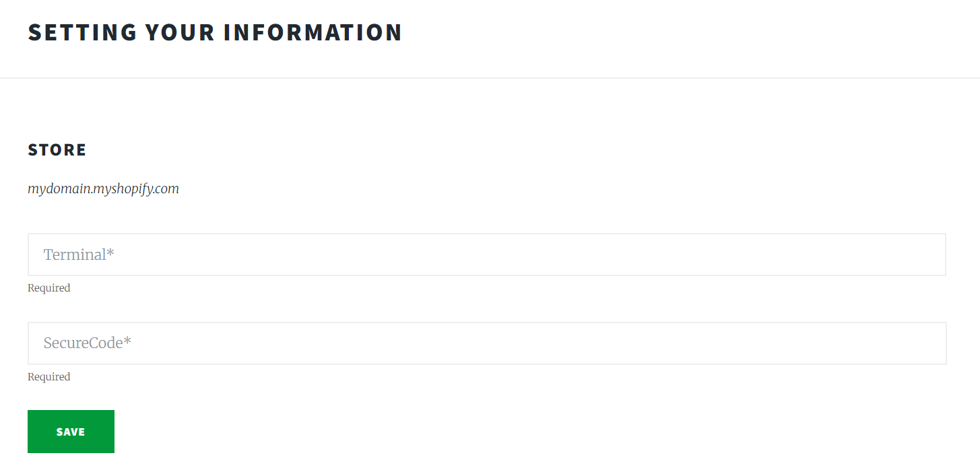Click the SAVE label text on the button
Image resolution: width=980 pixels, height=476 pixels.
point(71,432)
